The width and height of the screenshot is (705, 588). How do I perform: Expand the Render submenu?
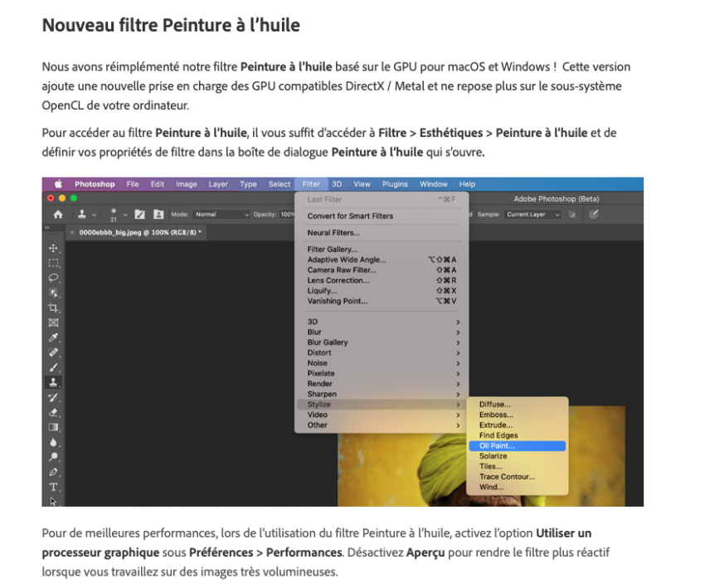[382, 384]
